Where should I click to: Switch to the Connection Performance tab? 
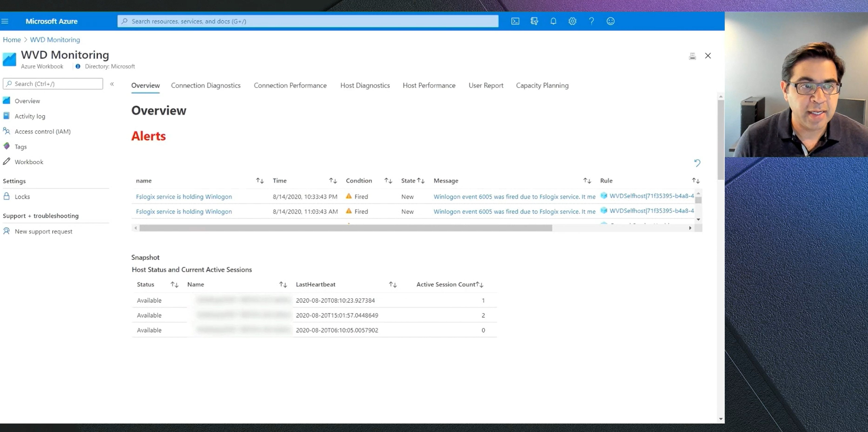click(x=290, y=85)
